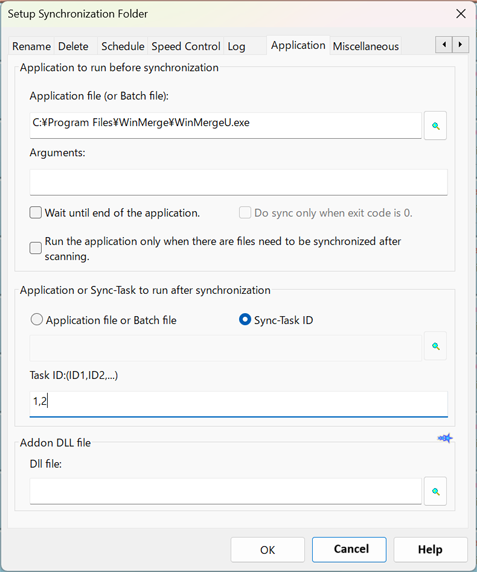Go to the Miscellaneous tab
This screenshot has height=572, width=477.
pos(366,46)
